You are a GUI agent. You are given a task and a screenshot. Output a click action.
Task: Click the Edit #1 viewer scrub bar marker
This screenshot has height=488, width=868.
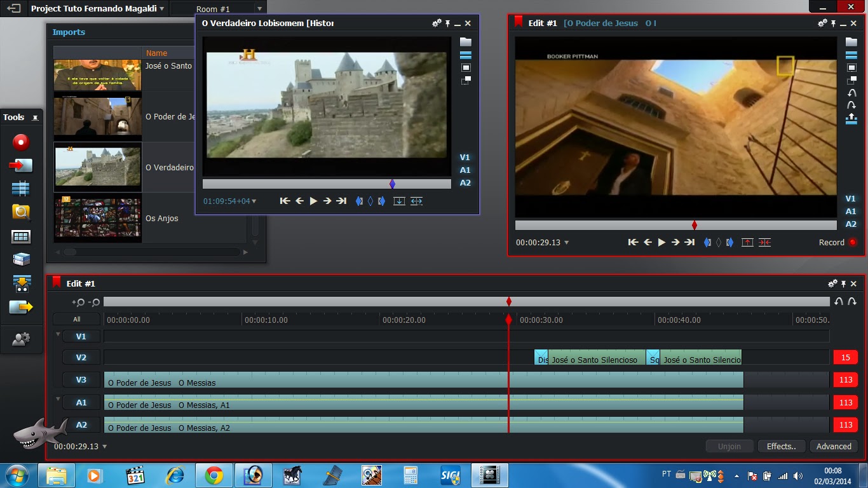(x=695, y=225)
